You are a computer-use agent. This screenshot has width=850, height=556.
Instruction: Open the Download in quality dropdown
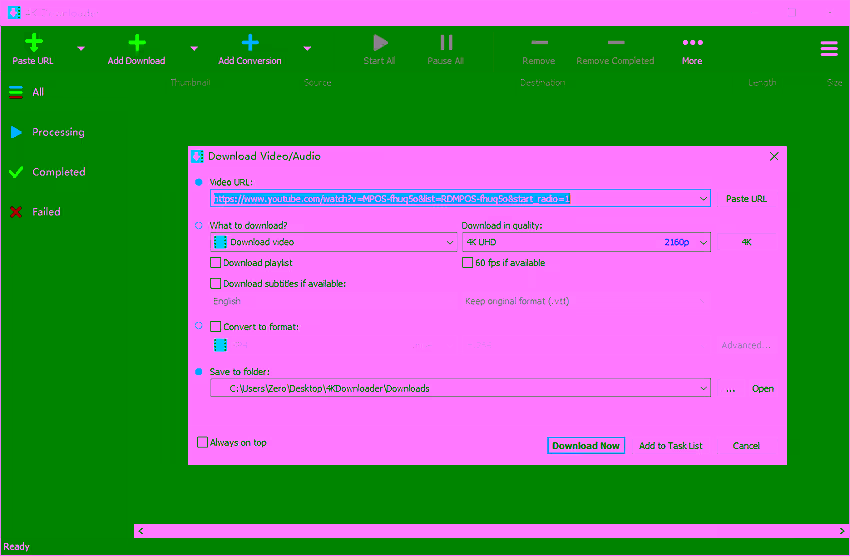586,242
